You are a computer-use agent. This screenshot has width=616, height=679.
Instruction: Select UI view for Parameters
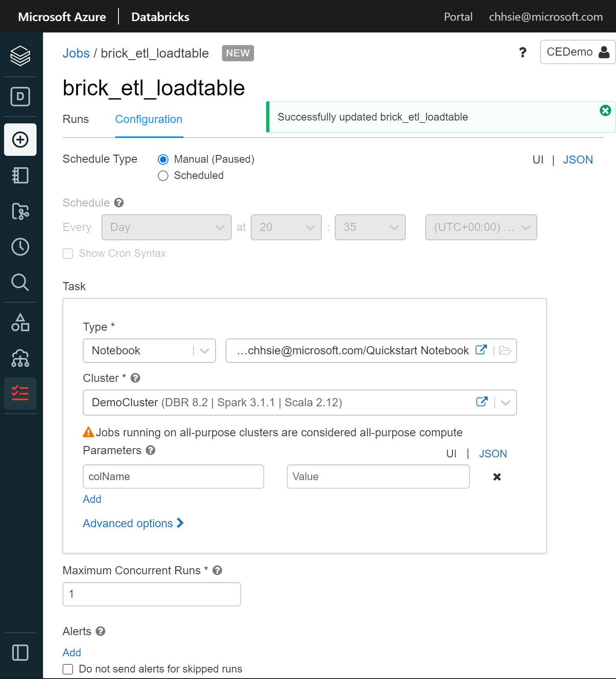click(x=451, y=453)
